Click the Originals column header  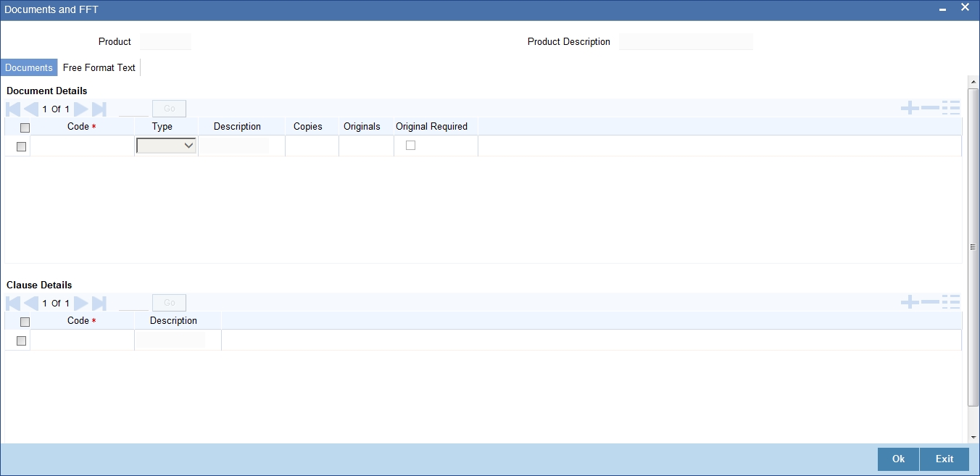pyautogui.click(x=362, y=126)
